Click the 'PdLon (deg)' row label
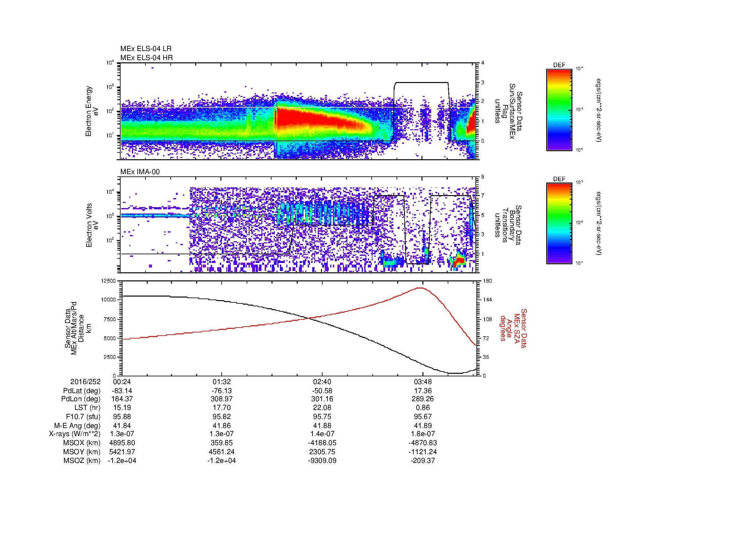 tap(81, 399)
